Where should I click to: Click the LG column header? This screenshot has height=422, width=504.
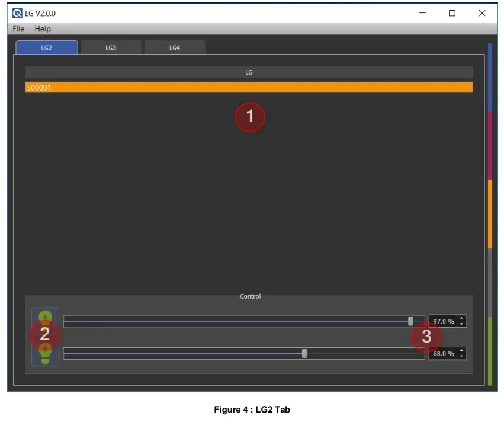point(249,72)
